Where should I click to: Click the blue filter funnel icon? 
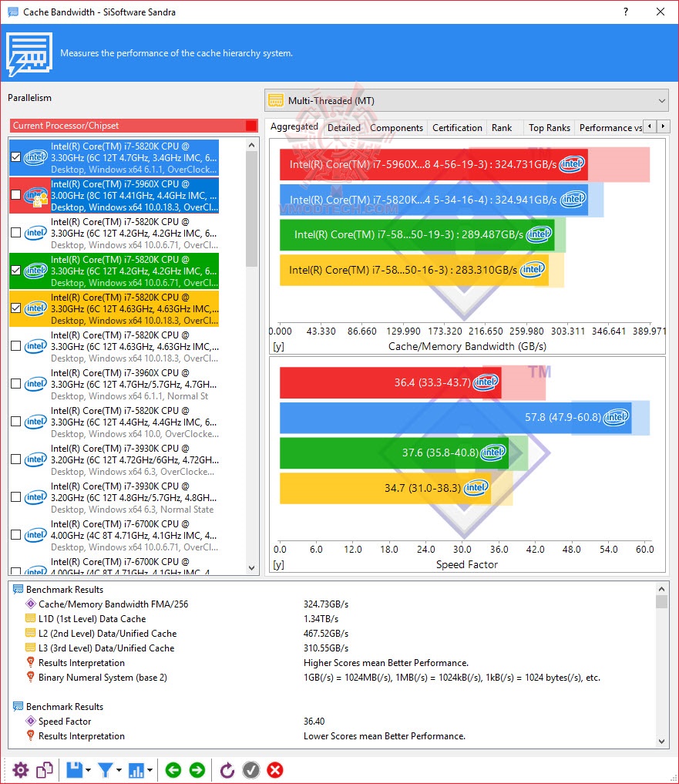click(106, 770)
